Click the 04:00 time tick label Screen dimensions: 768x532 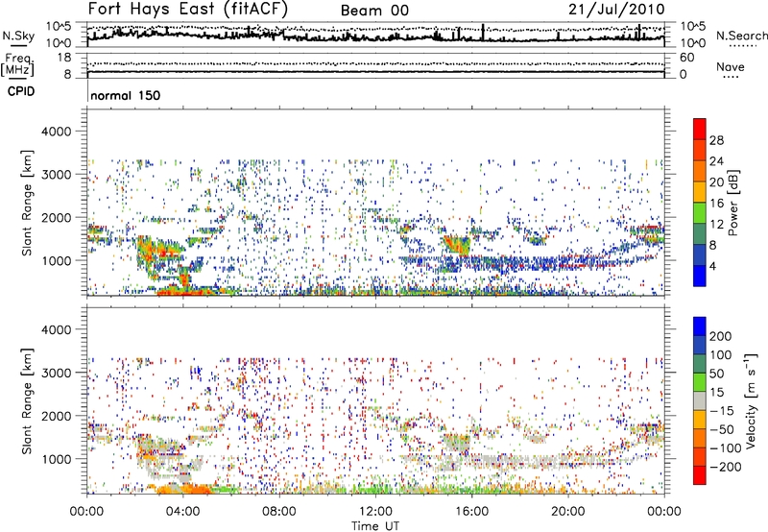coord(183,512)
